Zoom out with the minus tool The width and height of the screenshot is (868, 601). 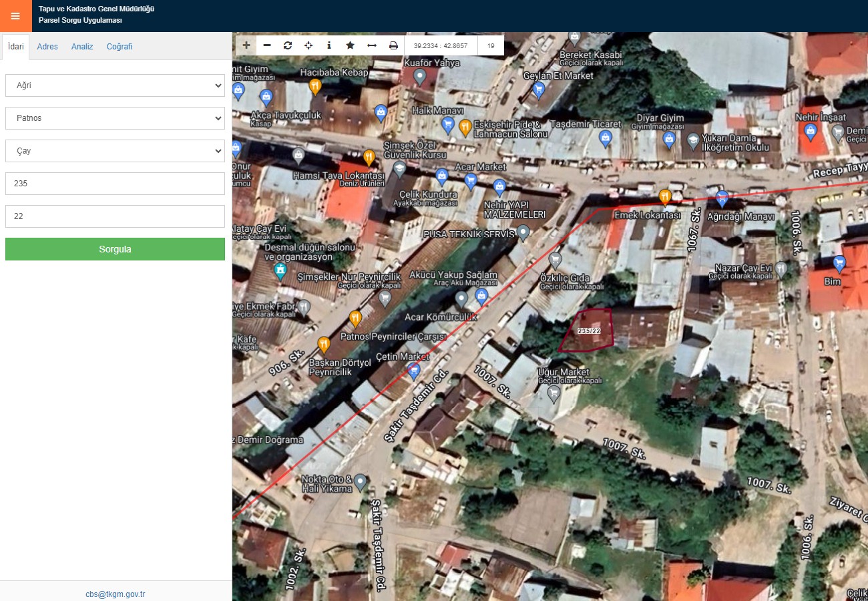[267, 45]
